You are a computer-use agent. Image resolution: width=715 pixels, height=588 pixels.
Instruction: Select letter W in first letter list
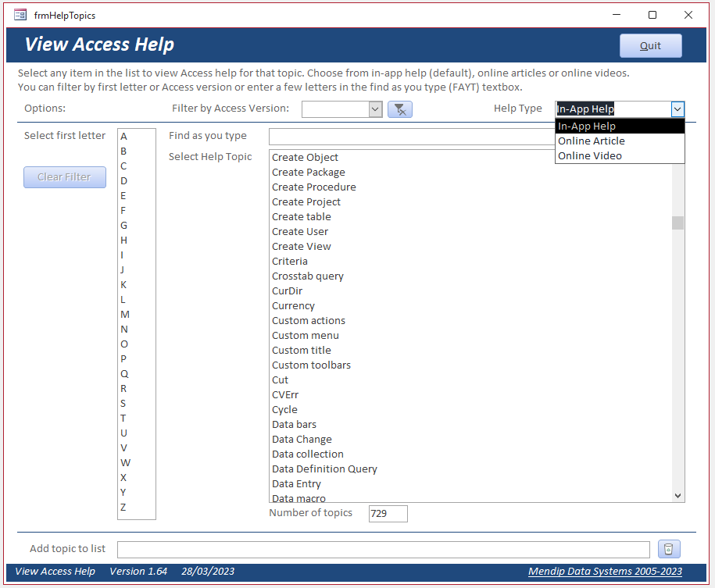(x=136, y=462)
